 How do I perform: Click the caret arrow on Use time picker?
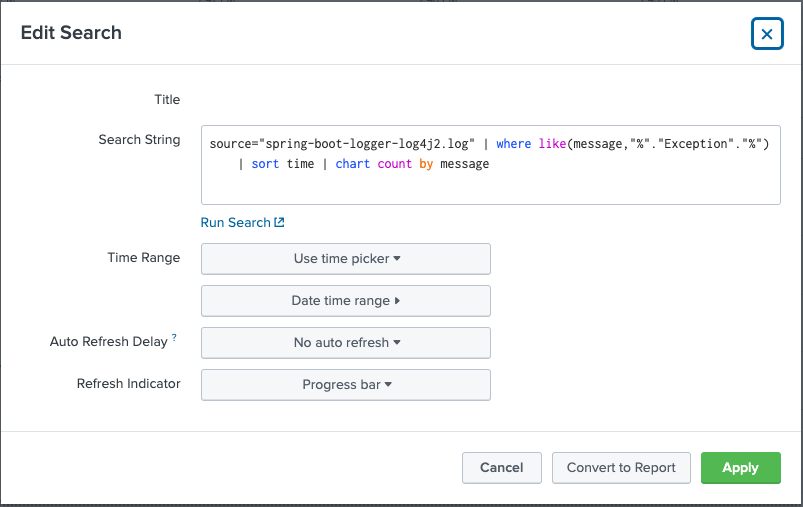397,258
